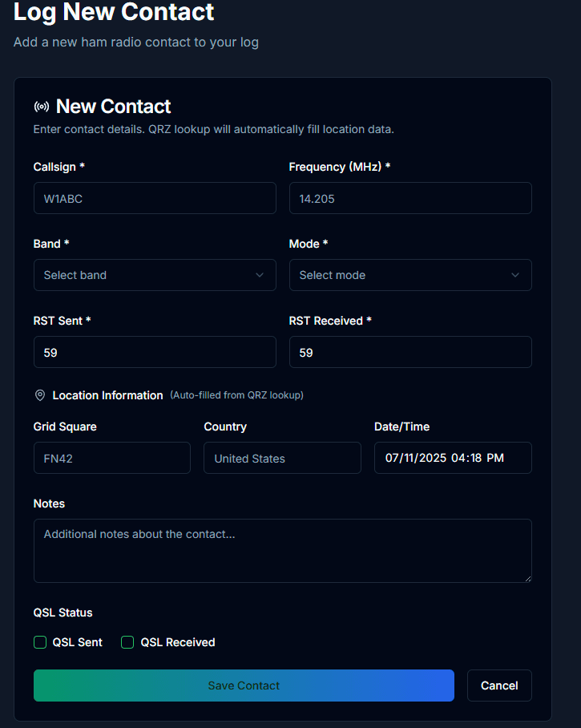
Task: Click the QSL Status label
Action: tap(63, 613)
